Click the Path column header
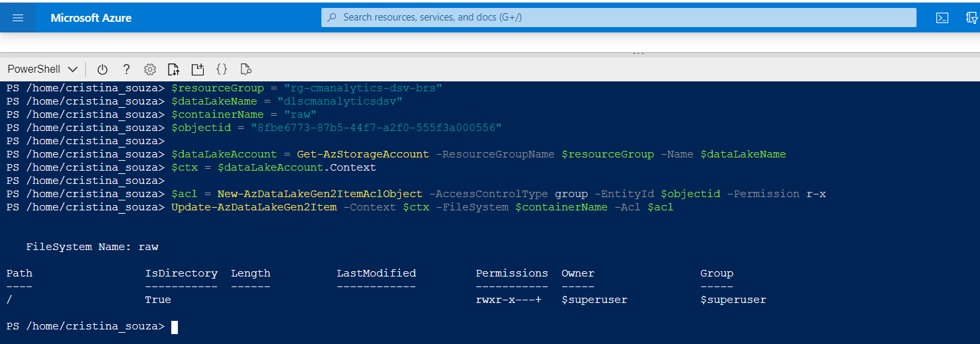980x344 pixels. click(19, 273)
